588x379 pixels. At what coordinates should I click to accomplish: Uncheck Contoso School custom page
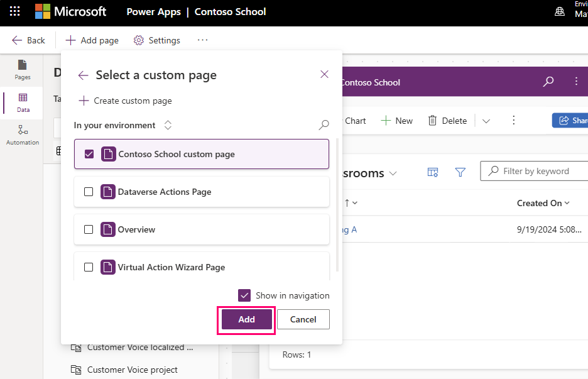coord(89,154)
